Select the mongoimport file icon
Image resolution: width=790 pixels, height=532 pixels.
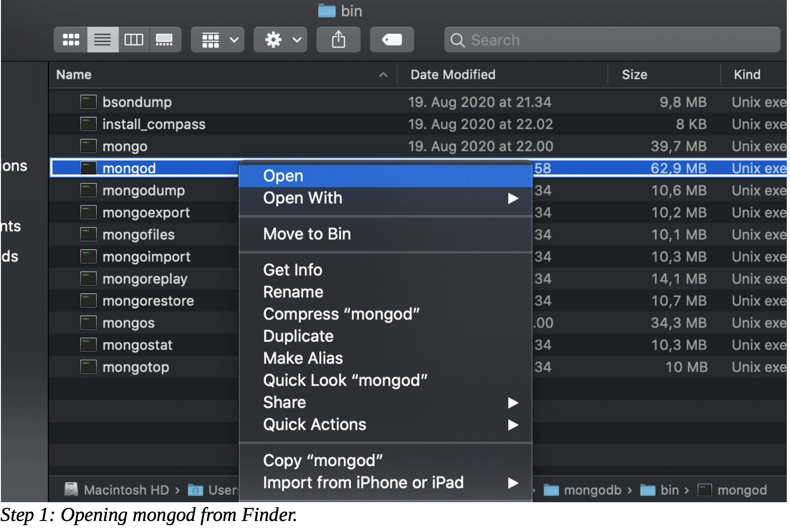[89, 256]
